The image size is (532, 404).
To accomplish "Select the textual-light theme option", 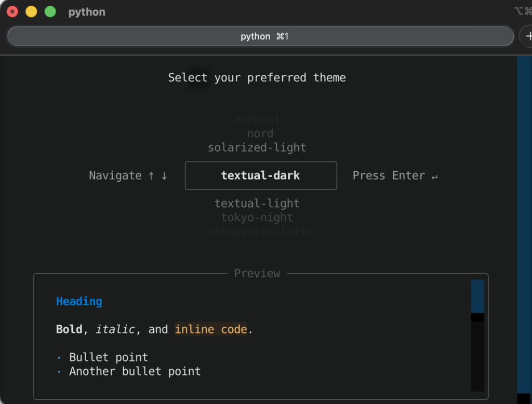I will (257, 204).
